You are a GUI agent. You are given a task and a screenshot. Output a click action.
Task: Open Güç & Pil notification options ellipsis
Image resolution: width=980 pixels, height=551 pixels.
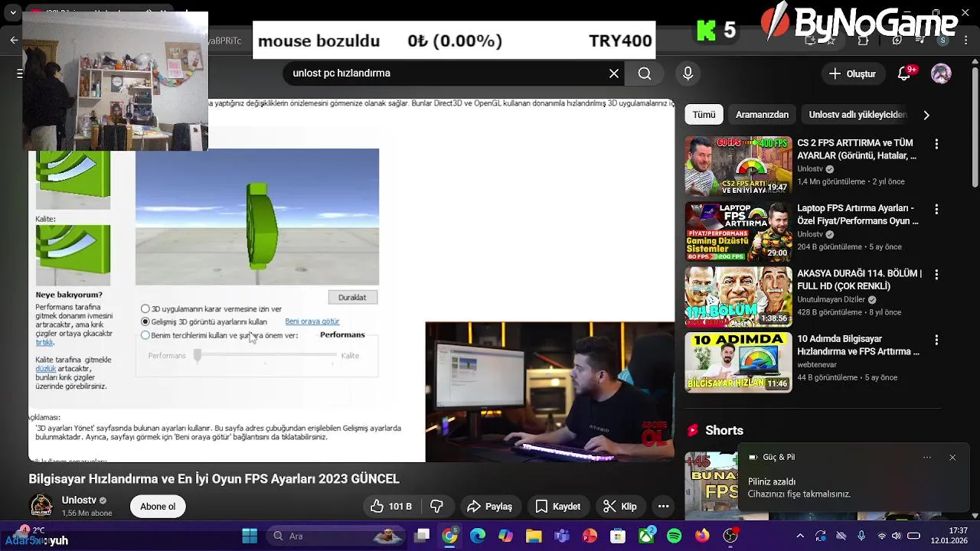click(927, 458)
